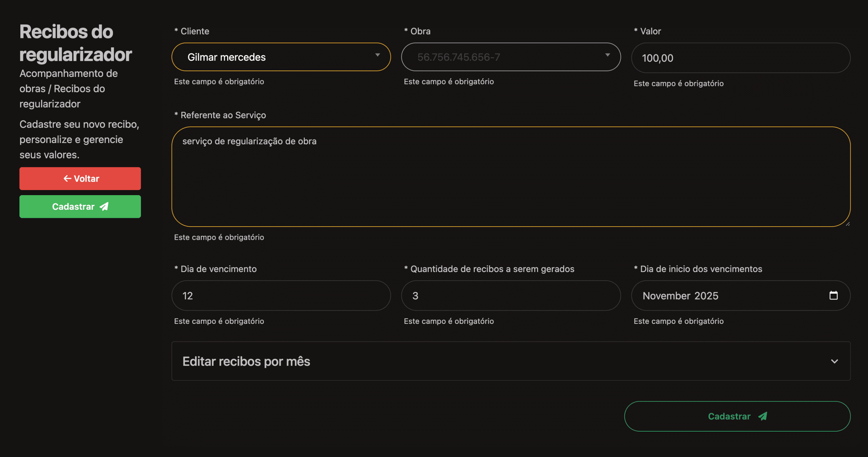Click the Quantidade de recibos field with 3
Viewport: 868px width, 457px height.
511,295
